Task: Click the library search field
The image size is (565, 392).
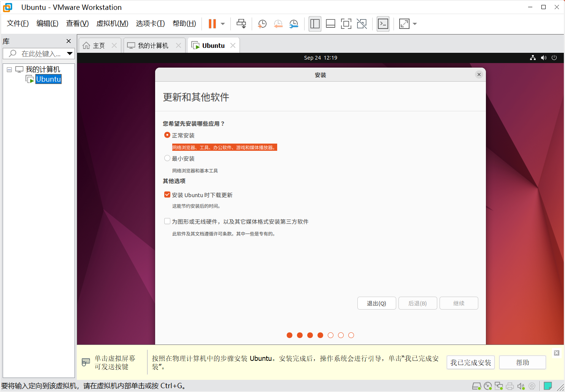Action: 36,54
